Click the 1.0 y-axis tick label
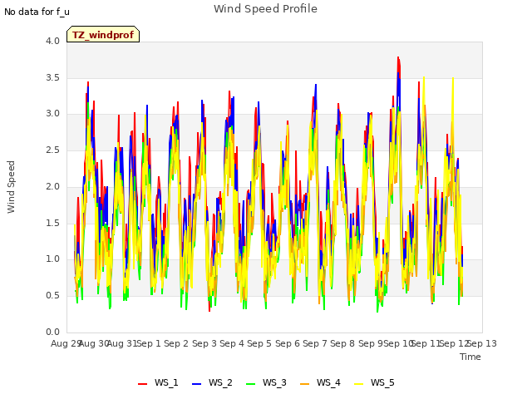This screenshot has height=399, width=532. pyautogui.click(x=52, y=259)
